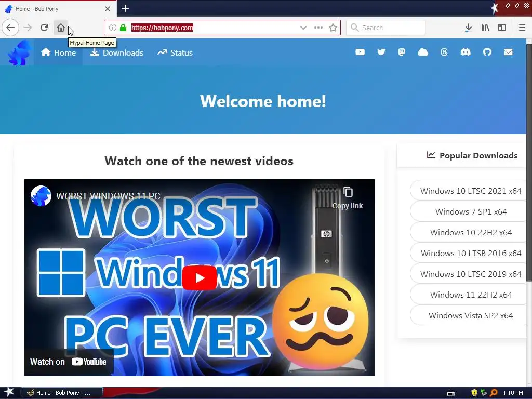Visit the Twitter bird icon link

click(x=381, y=52)
